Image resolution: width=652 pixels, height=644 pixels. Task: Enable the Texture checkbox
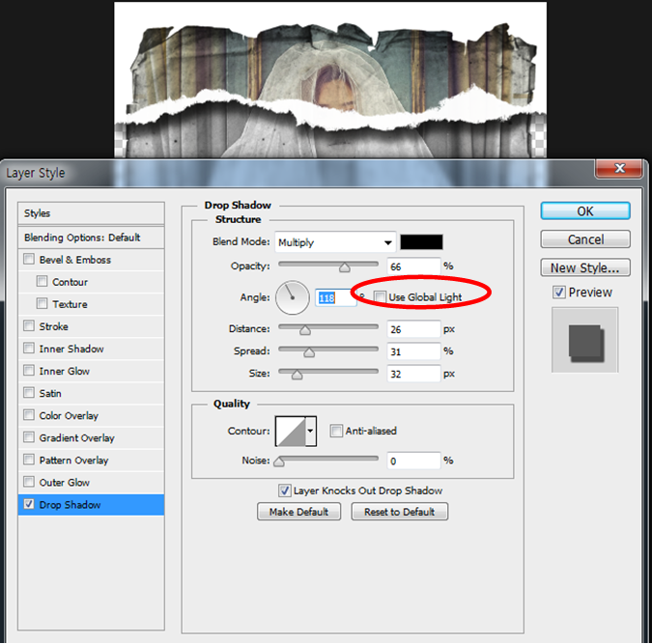42,303
